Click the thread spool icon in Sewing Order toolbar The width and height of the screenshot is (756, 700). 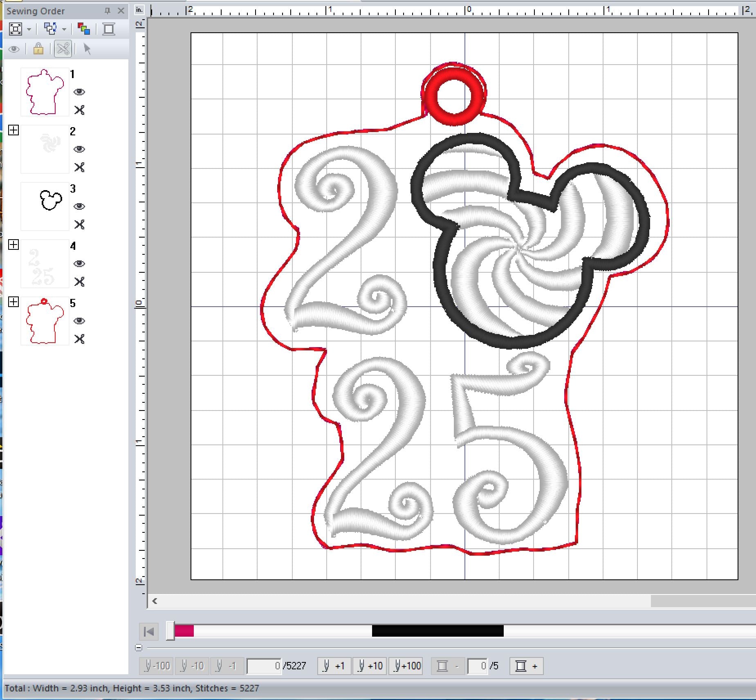[x=109, y=29]
